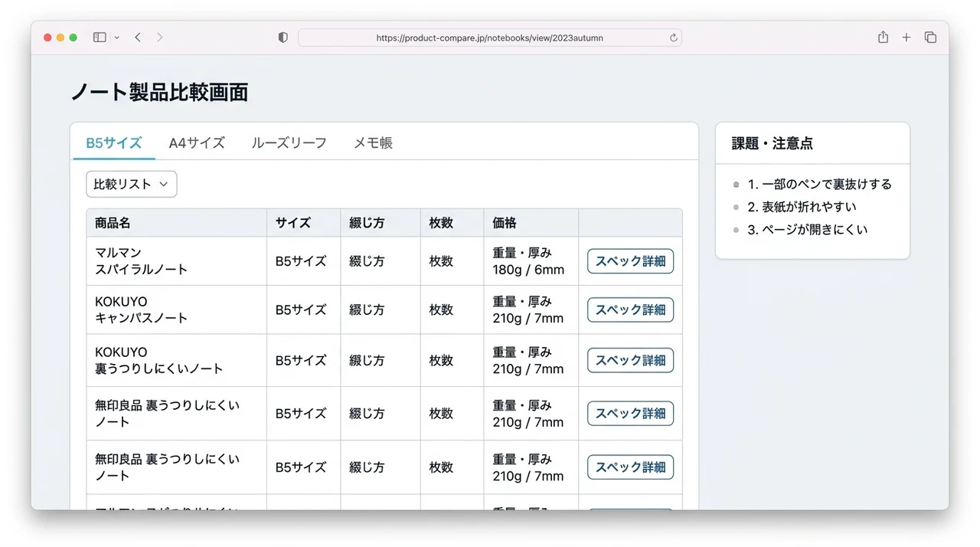The height and width of the screenshot is (547, 980).
Task: Switch to the ルーズリーフ tab
Action: (x=289, y=142)
